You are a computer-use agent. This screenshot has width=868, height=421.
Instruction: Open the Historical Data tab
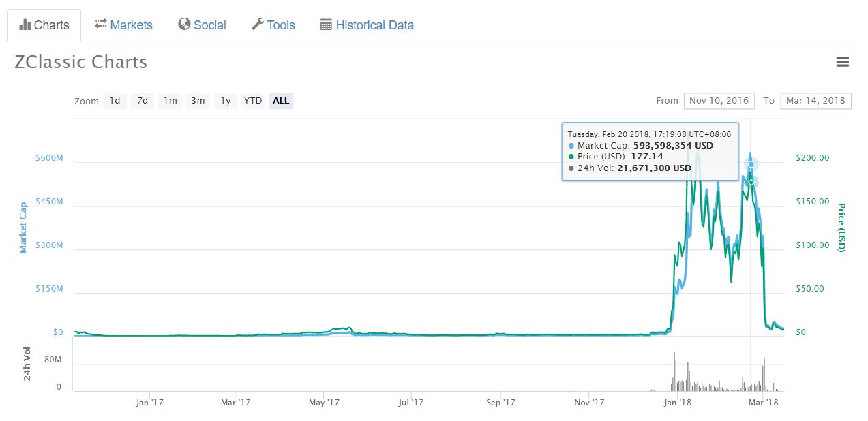(x=367, y=25)
